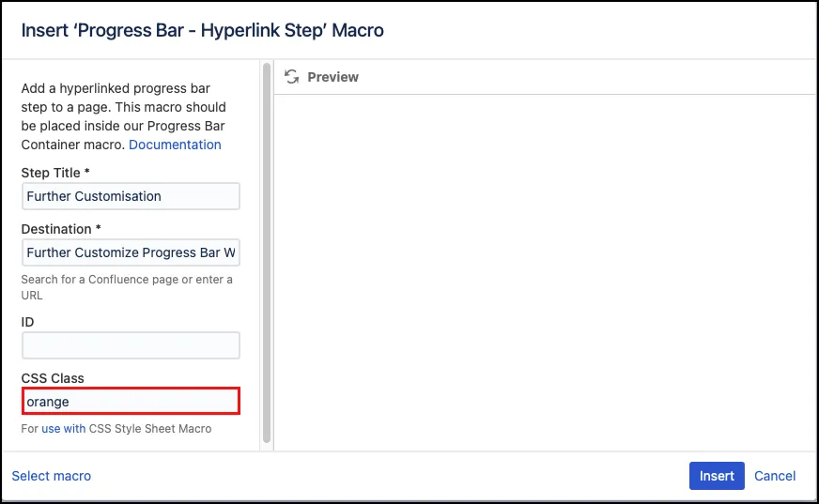Viewport: 819px width, 504px height.
Task: Click the 'ID' field label
Action: coord(27,322)
